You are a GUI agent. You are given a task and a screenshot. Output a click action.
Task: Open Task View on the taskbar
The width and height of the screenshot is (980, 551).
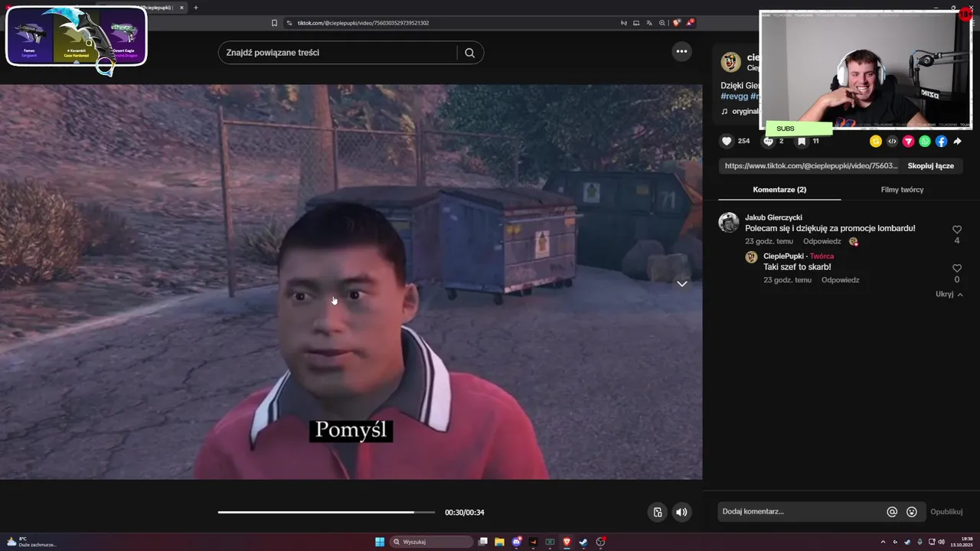(x=483, y=542)
